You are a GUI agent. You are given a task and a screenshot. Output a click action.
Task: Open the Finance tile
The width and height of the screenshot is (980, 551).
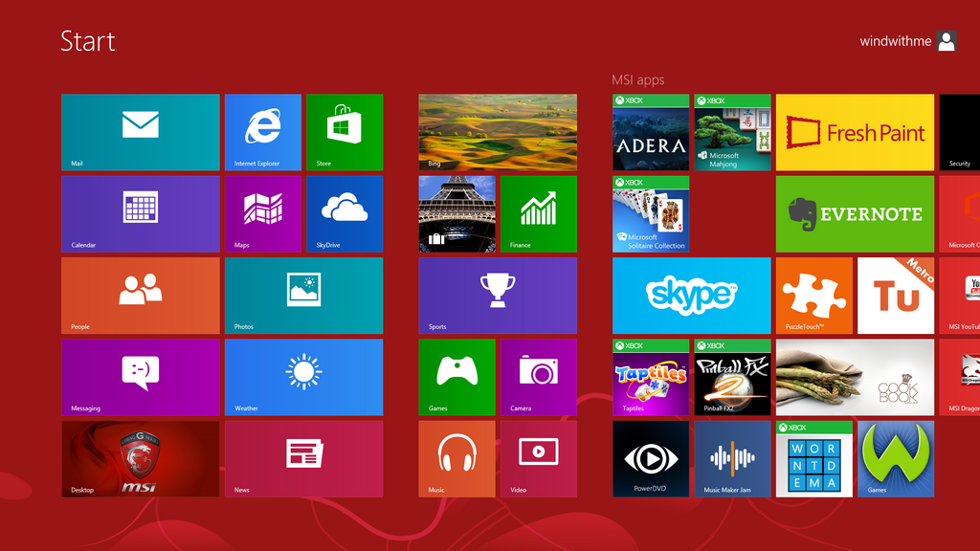(x=539, y=214)
